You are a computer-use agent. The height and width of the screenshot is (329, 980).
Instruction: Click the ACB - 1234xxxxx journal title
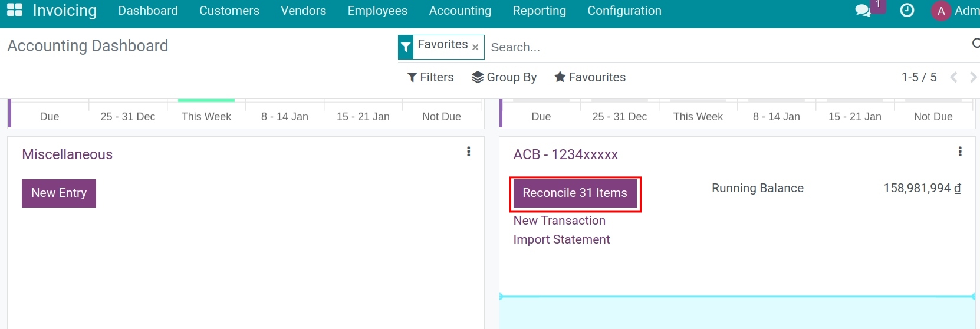coord(565,154)
